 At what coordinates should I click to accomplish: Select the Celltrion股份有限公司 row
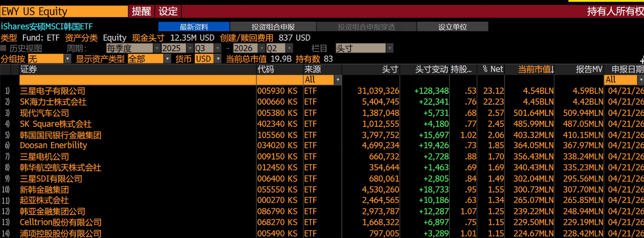tap(322, 222)
